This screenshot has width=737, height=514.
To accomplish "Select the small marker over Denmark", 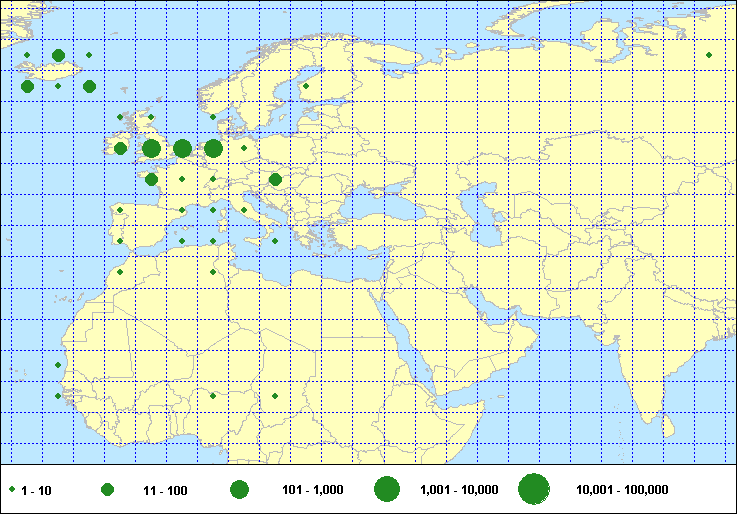I will coord(244,148).
